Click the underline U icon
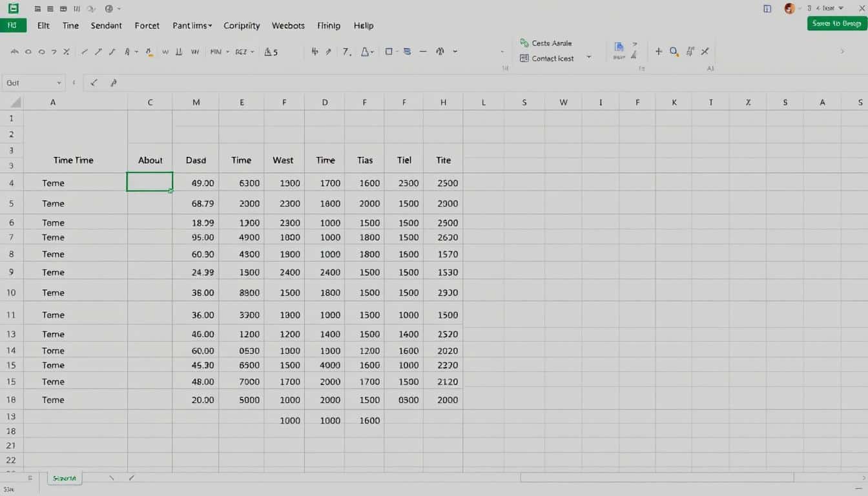Screen dimensions: 868x496 (179, 52)
